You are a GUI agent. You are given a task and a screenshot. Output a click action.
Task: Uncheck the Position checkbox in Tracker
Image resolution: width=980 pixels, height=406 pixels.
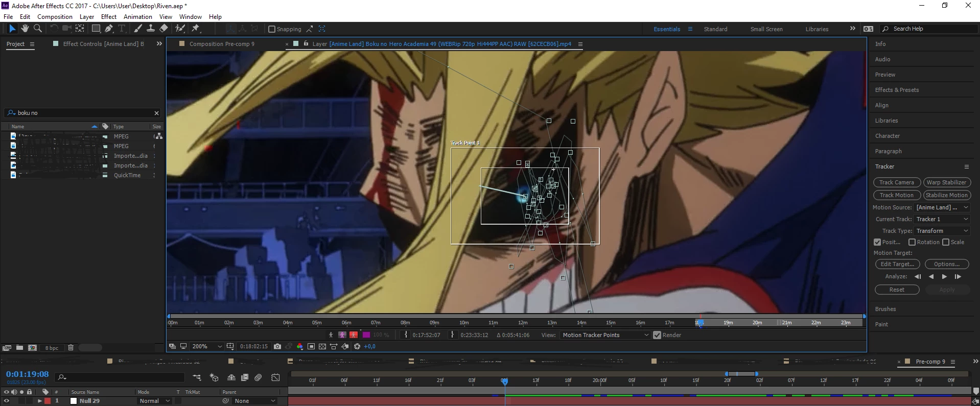pos(877,242)
